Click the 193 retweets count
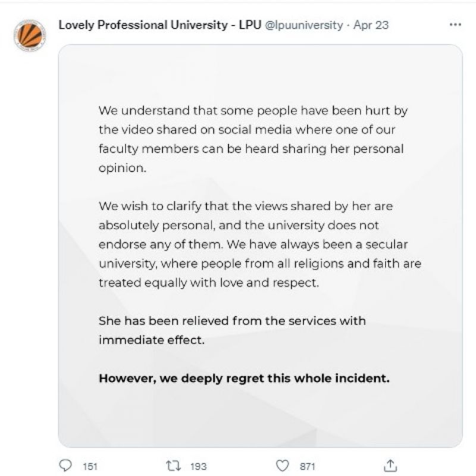The height and width of the screenshot is (476, 476). click(198, 465)
